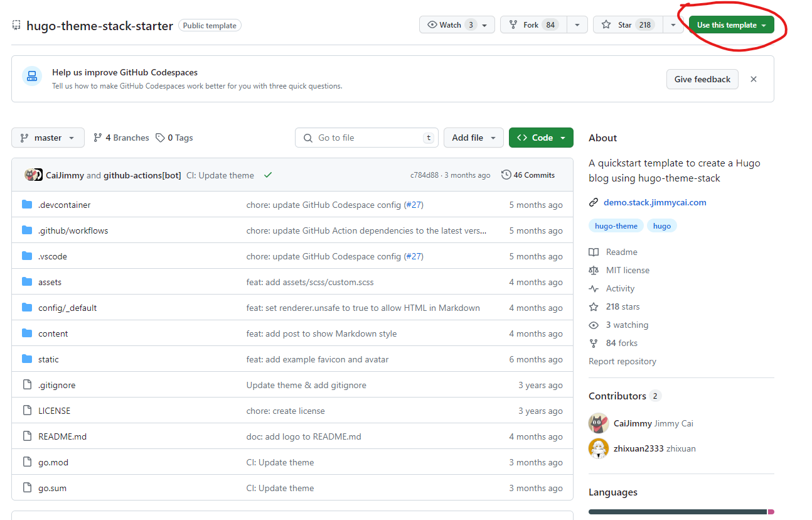Open commit 'feat: add assets/scss/custom.scss'

[x=310, y=282]
